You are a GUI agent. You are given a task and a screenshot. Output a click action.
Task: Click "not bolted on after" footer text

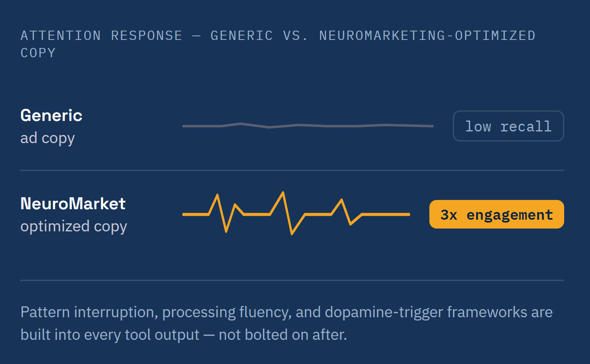point(282,335)
